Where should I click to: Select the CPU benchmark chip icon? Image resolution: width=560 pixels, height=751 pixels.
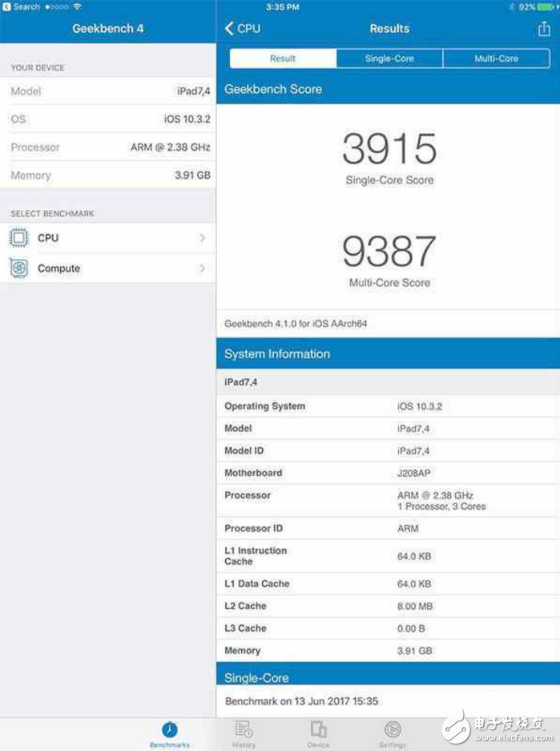point(18,238)
